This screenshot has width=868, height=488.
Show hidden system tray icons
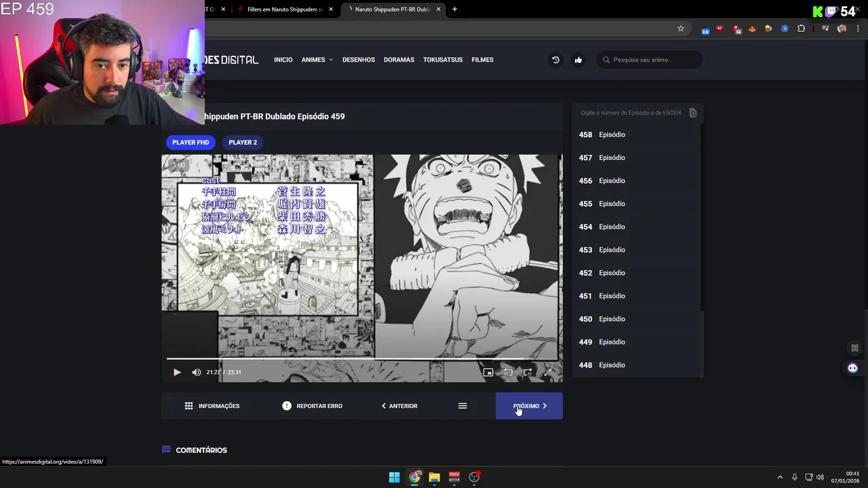pos(780,477)
